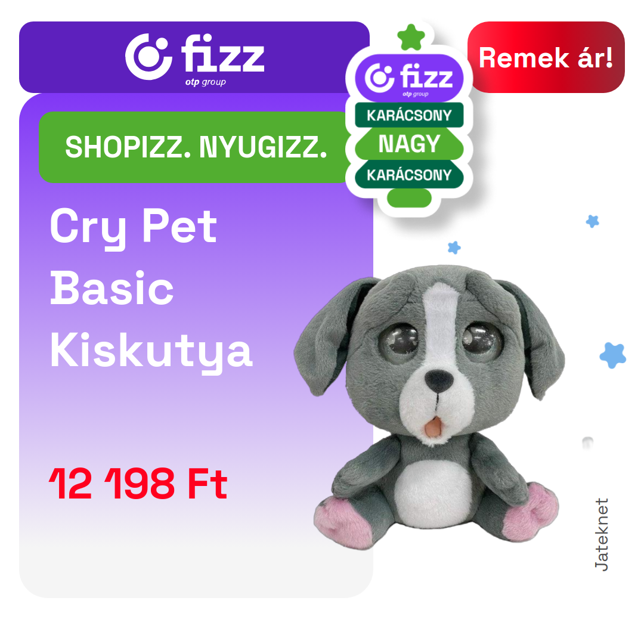Click the small blue star near the badge
This screenshot has height=644, width=644.
coord(454,247)
